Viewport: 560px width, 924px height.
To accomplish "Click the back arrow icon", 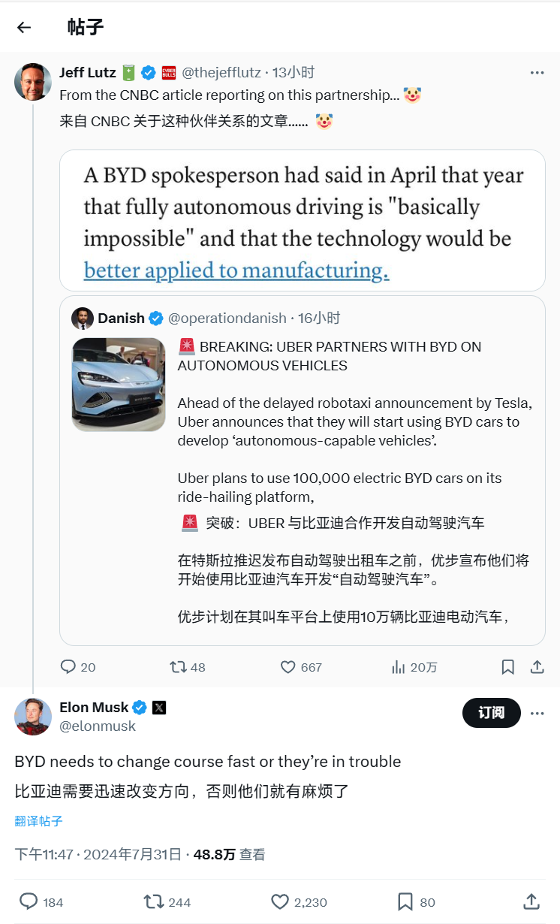I will pos(24,28).
